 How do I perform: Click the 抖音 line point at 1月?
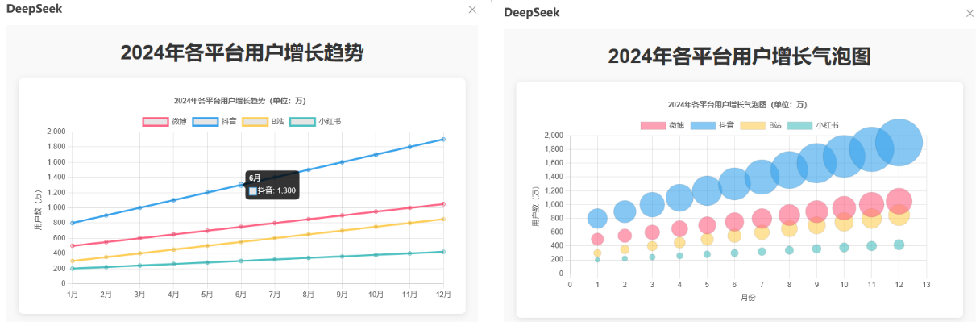[x=72, y=223]
